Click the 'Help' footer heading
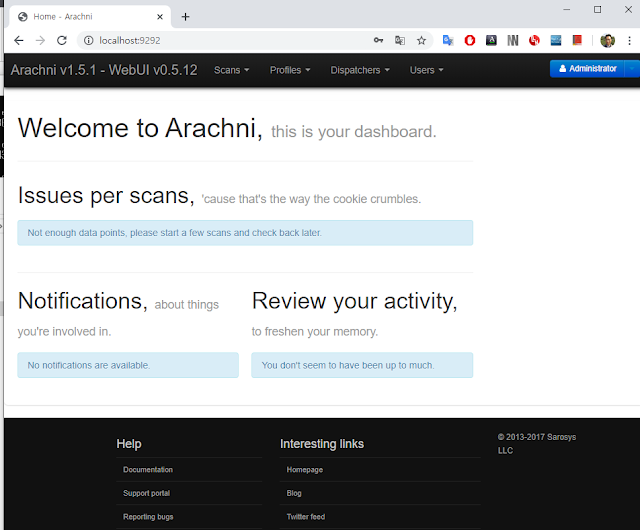 tap(129, 444)
